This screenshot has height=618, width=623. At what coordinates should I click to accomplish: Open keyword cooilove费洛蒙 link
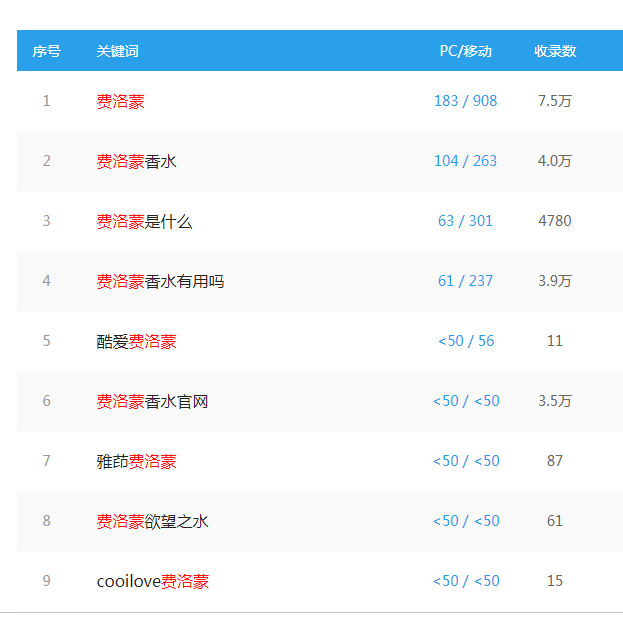click(x=153, y=581)
